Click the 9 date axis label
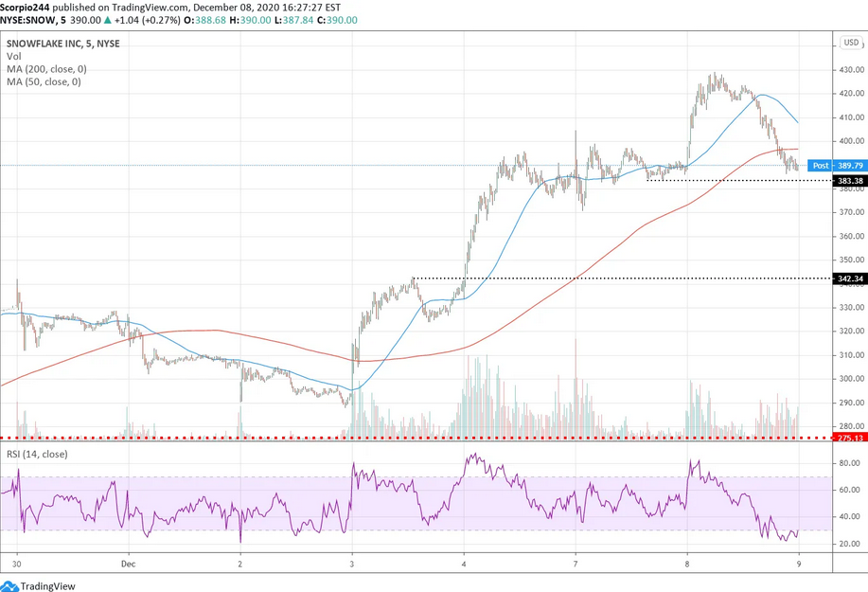Screen dimensions: 868x592 pos(799,565)
